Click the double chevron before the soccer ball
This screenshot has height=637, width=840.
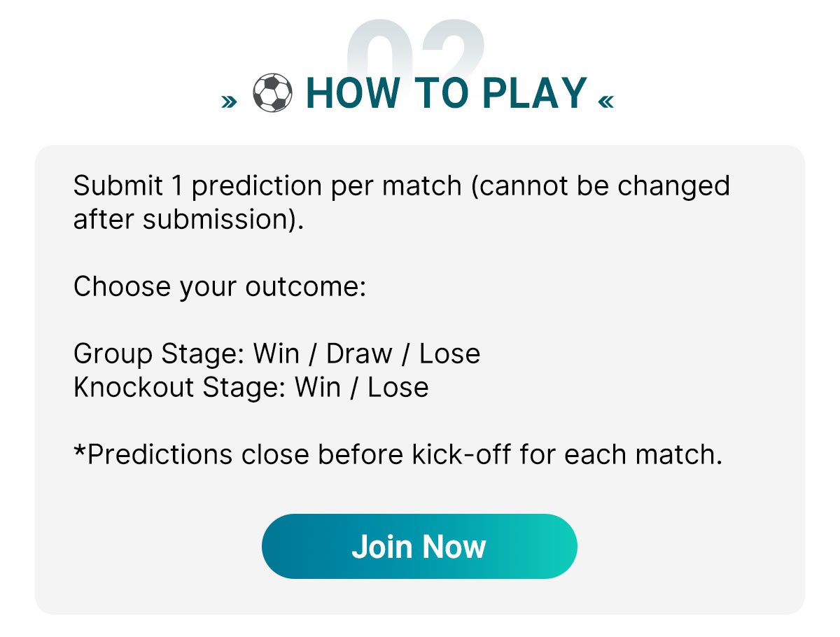coord(230,102)
